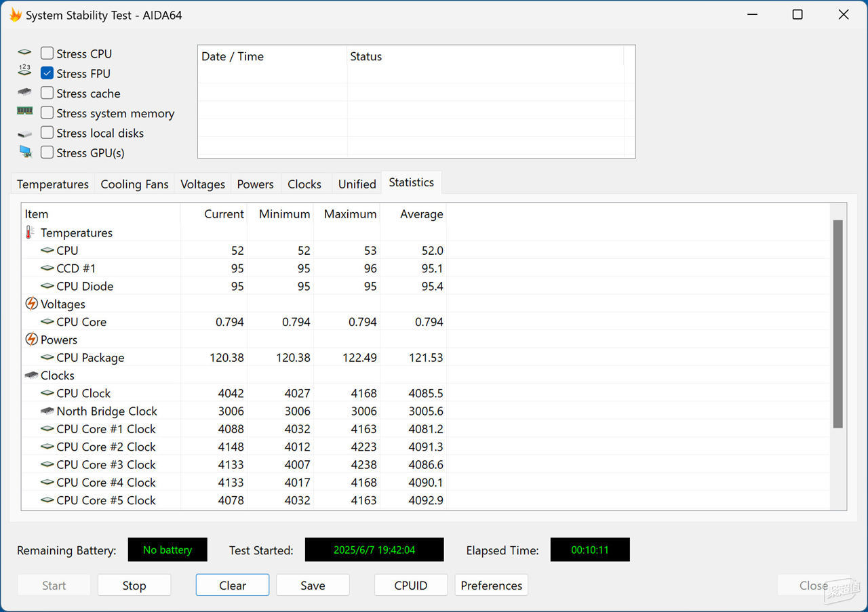This screenshot has height=612, width=868.
Task: Click the icon beside North Bridge Clock row
Action: coord(47,411)
